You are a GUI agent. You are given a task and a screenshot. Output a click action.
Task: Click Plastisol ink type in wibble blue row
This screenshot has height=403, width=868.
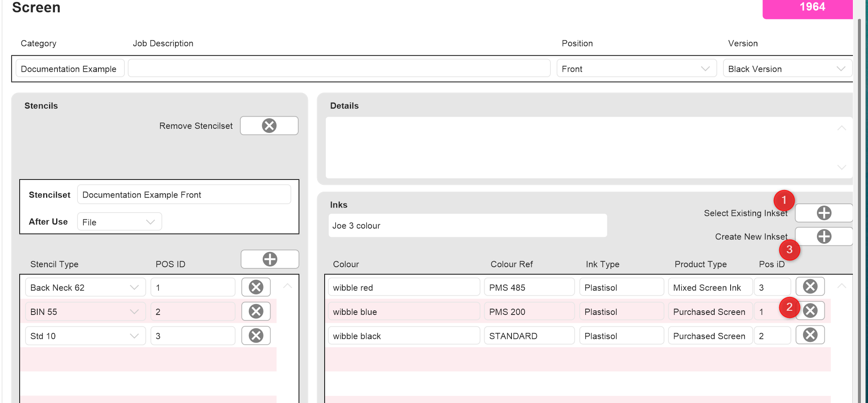click(x=622, y=312)
